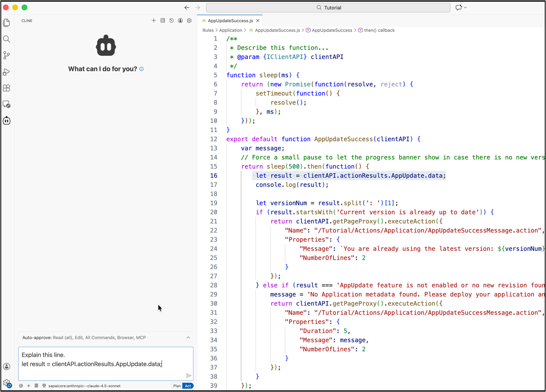Open the Manage gear in activity bar
The image size is (546, 392).
(x=6, y=383)
